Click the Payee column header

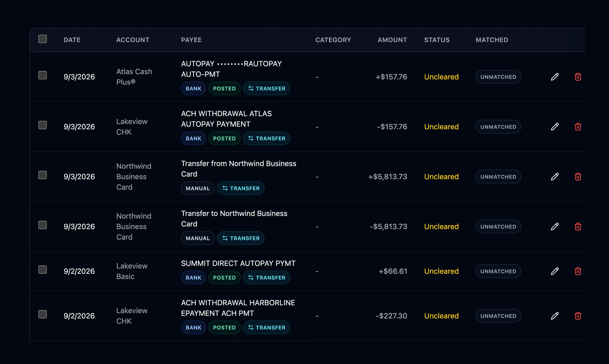191,40
